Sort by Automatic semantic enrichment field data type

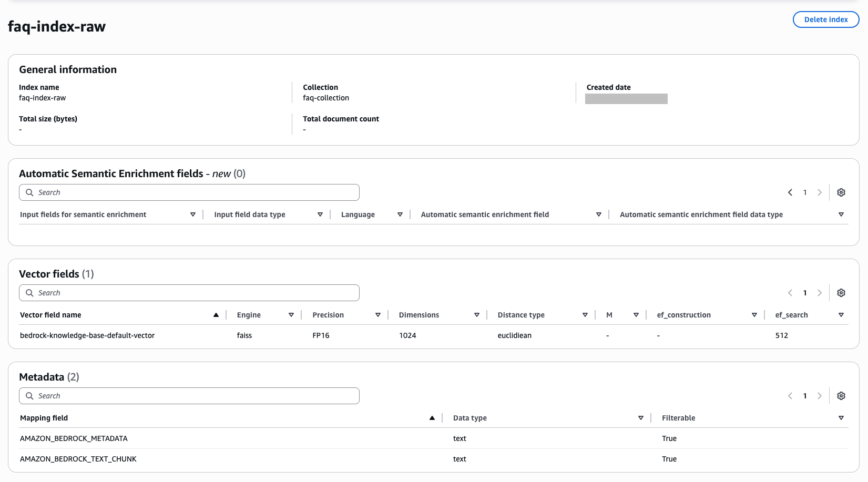click(x=841, y=214)
